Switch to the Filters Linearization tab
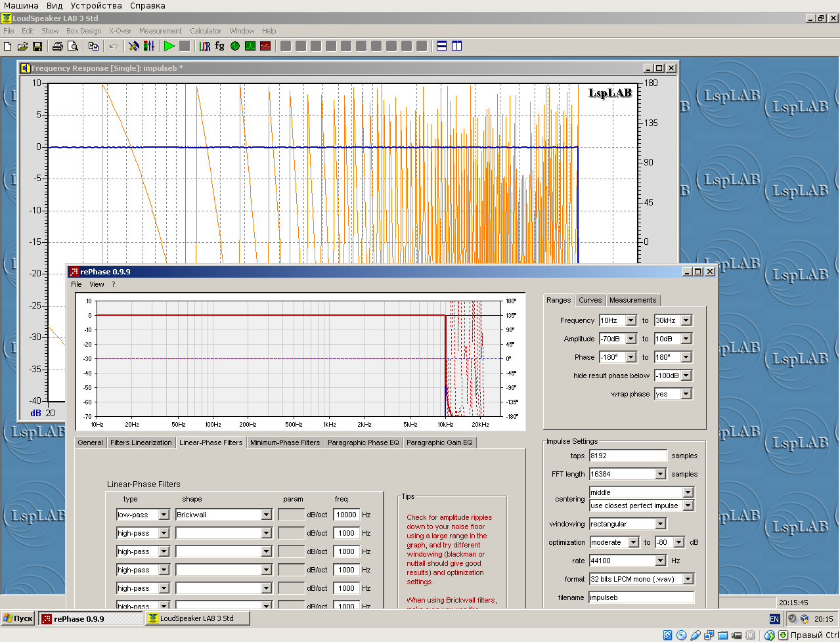This screenshot has height=642, width=840. pyautogui.click(x=141, y=442)
